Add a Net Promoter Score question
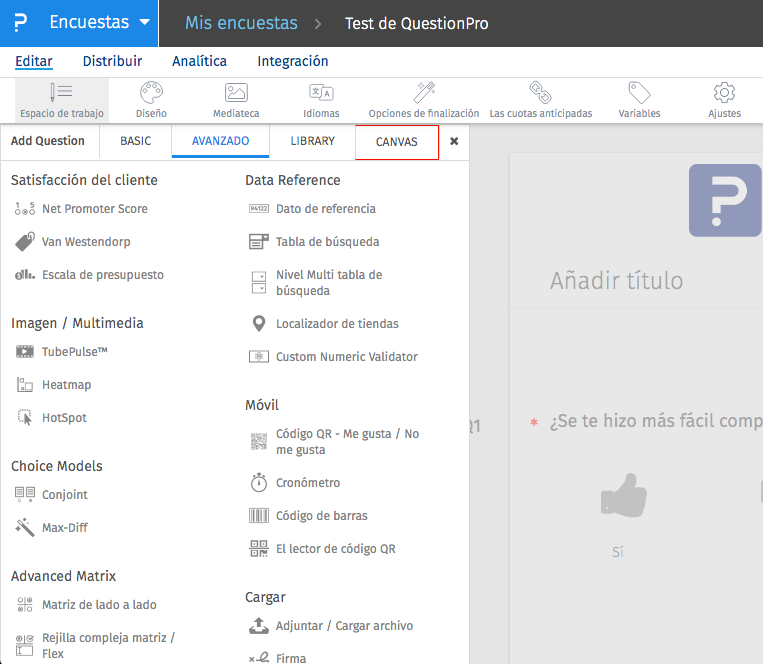763x664 pixels. point(94,209)
